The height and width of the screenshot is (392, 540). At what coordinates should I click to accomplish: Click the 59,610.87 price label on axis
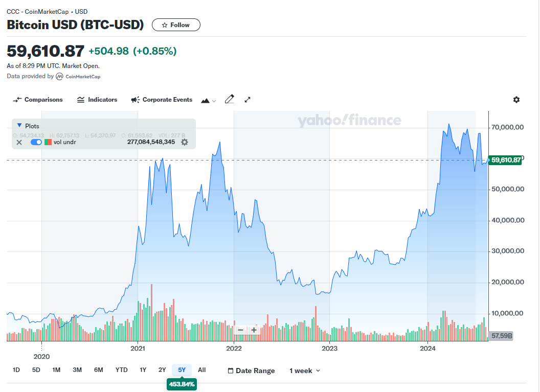(x=505, y=160)
